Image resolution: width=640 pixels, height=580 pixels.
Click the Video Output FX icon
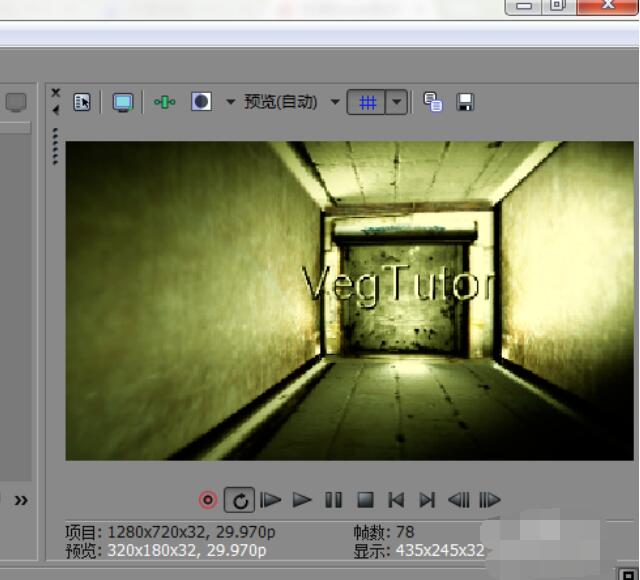[164, 102]
